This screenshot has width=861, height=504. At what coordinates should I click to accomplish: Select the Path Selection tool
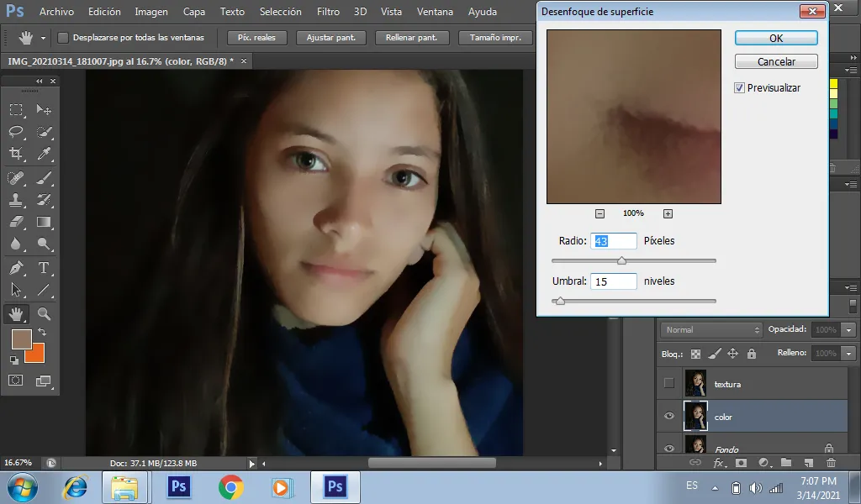16,290
